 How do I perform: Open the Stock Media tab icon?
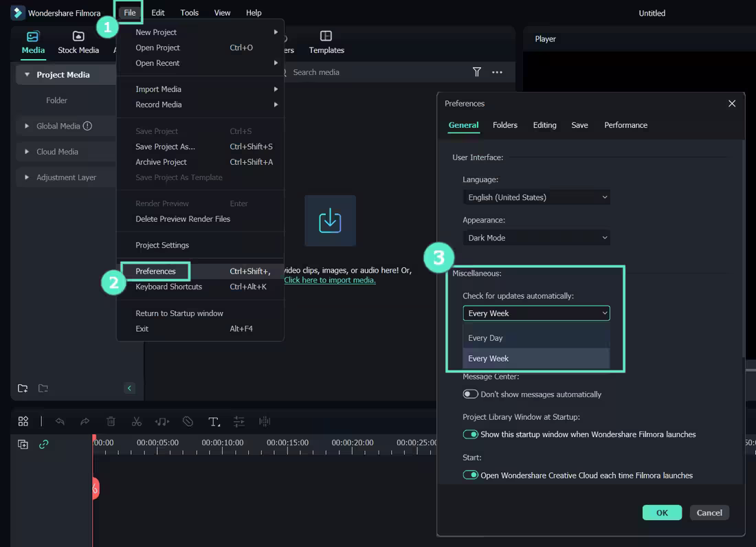coord(78,36)
